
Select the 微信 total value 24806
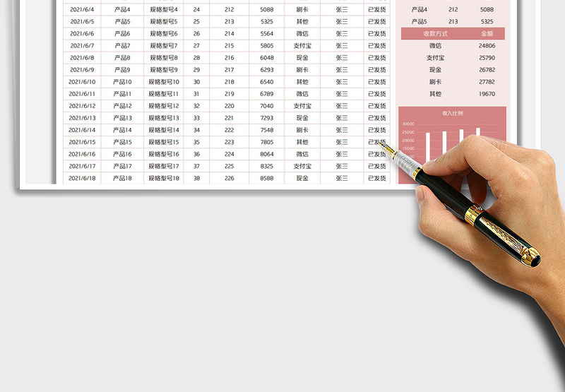coord(487,46)
